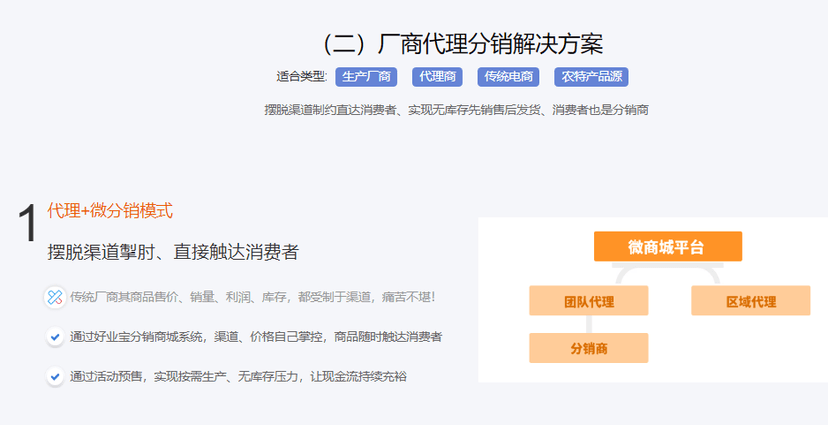Click the checkmark icon beside 通过好业宝分销商城系统
This screenshot has width=828, height=425.
55,337
